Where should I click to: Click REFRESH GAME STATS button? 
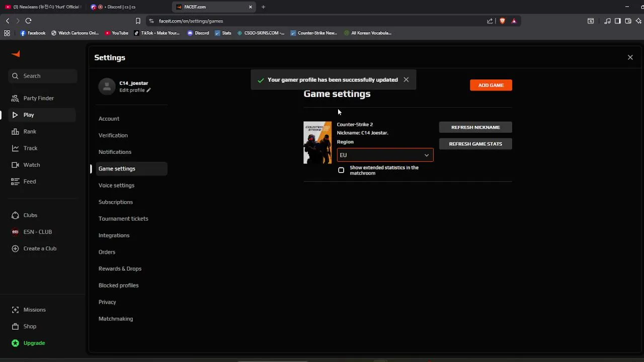[475, 144]
